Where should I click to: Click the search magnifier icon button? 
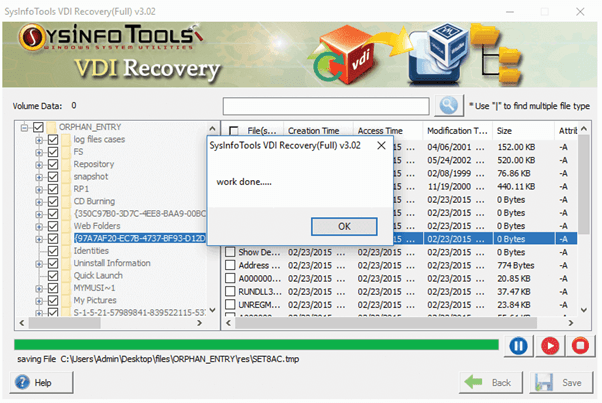(x=448, y=105)
